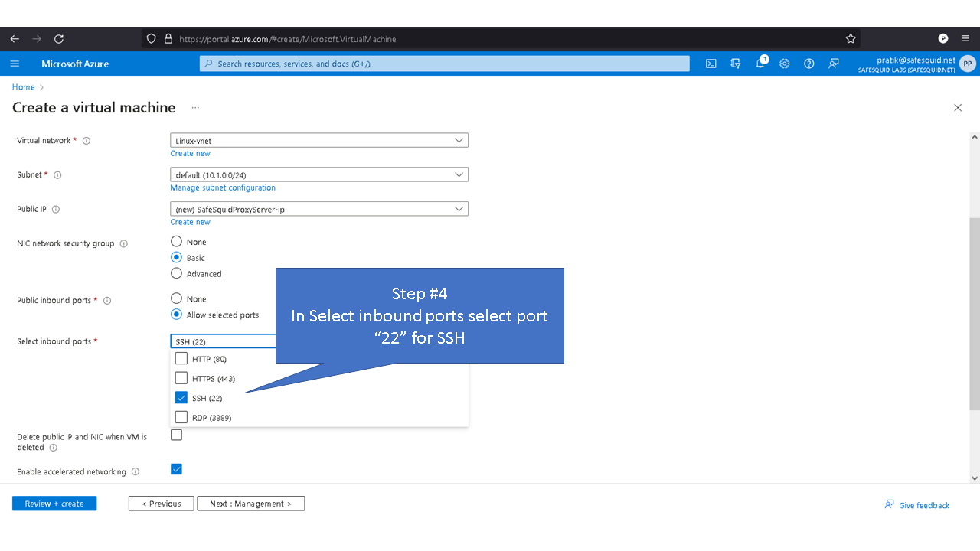This screenshot has width=980, height=551.
Task: Bookmark this page with star icon
Action: [x=851, y=39]
